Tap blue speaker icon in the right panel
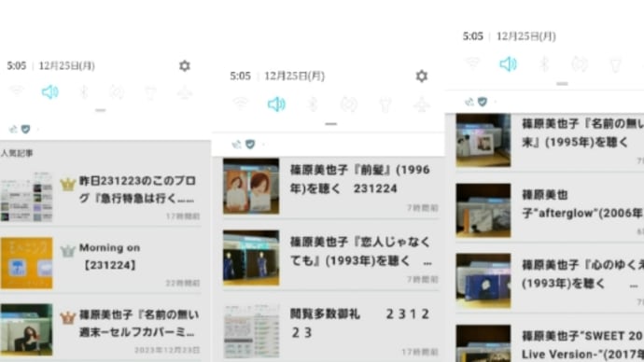 point(508,64)
